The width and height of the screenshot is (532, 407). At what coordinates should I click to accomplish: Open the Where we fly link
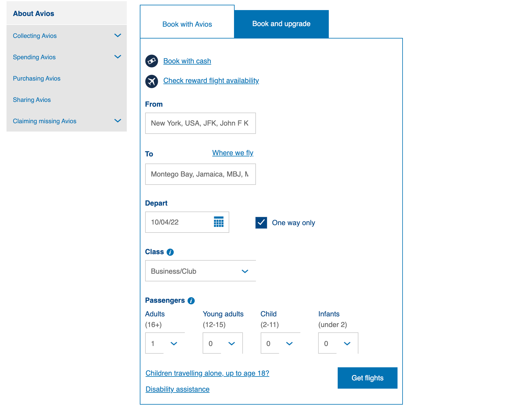pos(233,153)
